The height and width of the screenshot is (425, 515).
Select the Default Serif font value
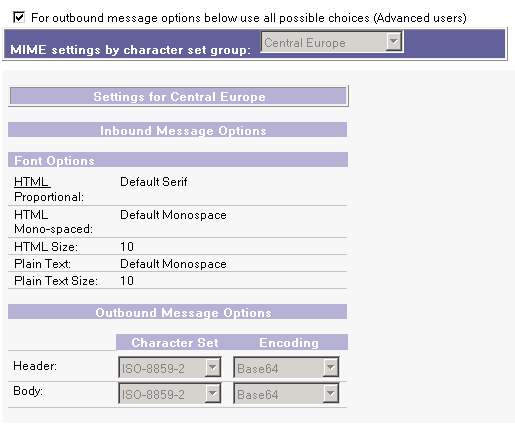[x=154, y=182]
